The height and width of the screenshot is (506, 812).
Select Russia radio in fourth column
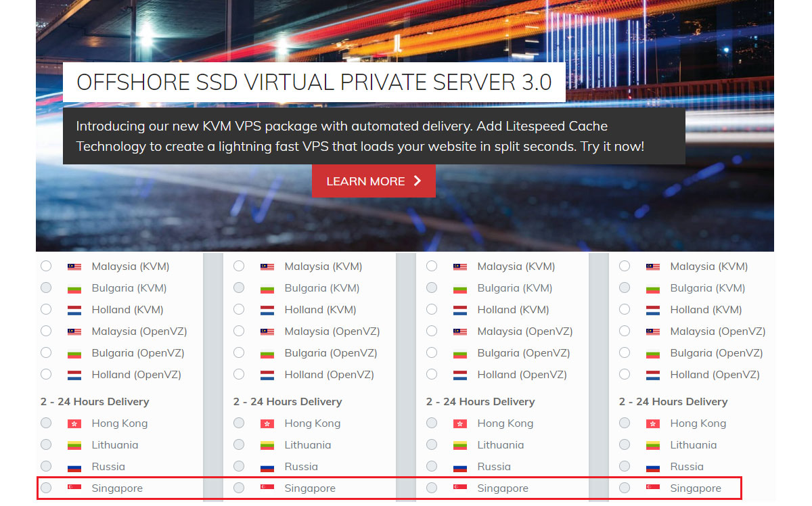pos(625,466)
